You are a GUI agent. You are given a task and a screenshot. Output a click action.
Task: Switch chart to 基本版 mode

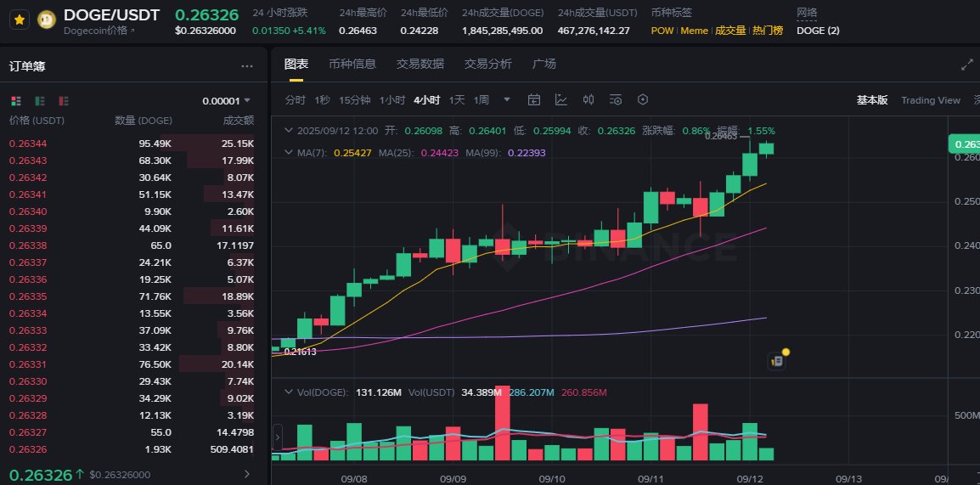pyautogui.click(x=872, y=100)
